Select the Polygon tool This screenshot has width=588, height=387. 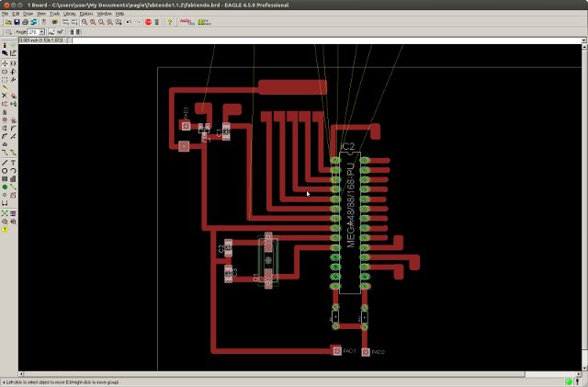tap(13, 179)
